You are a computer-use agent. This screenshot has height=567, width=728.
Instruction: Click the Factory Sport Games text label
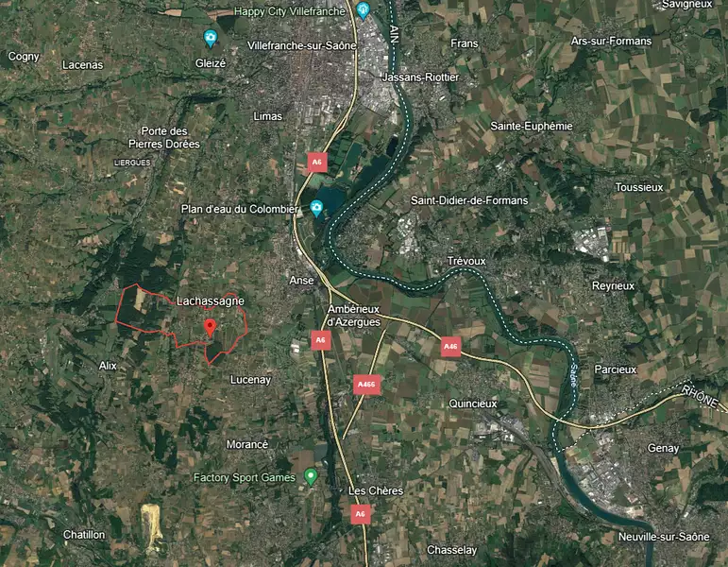[x=245, y=478]
